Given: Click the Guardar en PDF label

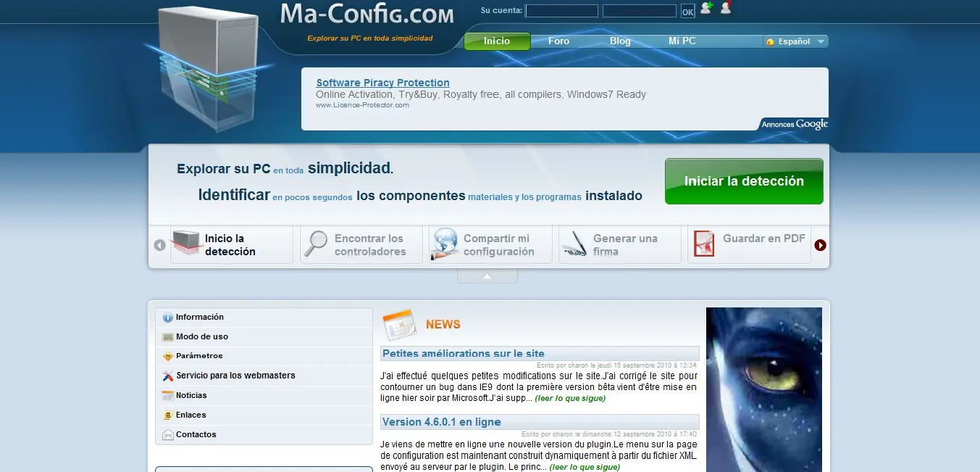Looking at the screenshot, I should click(764, 239).
